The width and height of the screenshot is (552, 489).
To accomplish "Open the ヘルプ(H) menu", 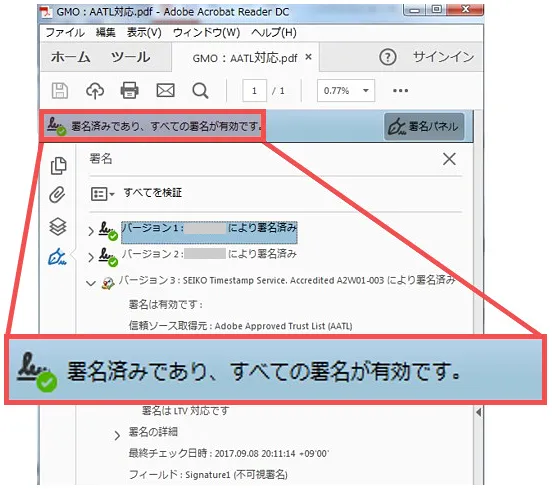I will click(274, 32).
